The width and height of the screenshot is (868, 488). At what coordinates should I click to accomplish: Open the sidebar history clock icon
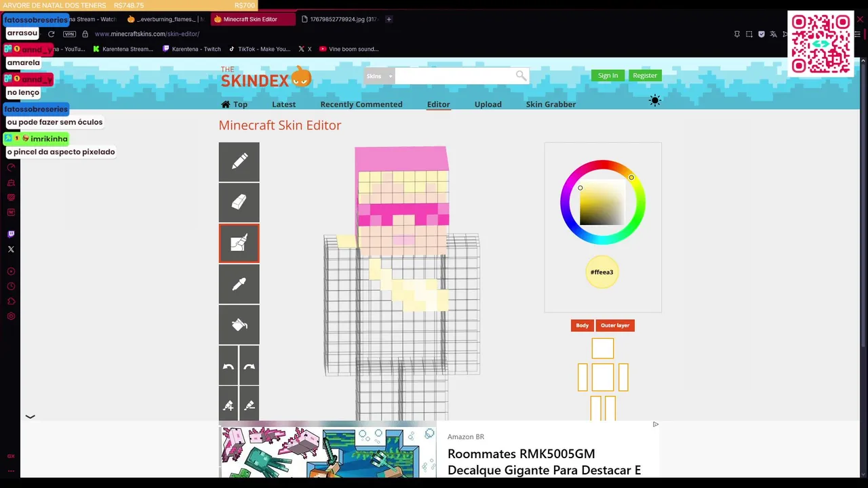click(11, 286)
